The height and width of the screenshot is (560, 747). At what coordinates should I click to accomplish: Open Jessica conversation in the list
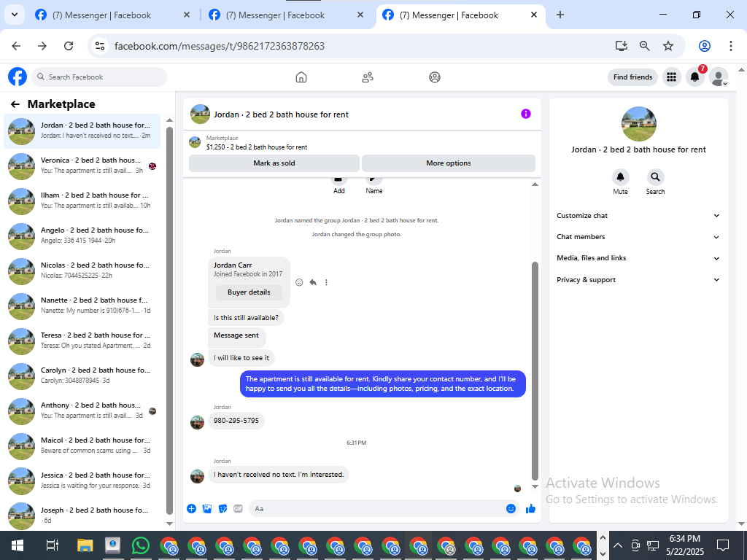82,481
